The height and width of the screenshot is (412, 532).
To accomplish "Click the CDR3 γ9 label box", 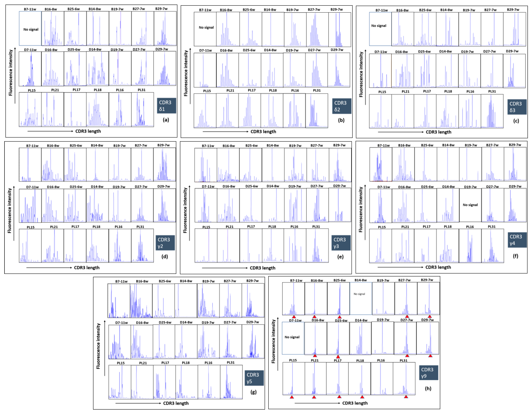I will pyautogui.click(x=428, y=373).
